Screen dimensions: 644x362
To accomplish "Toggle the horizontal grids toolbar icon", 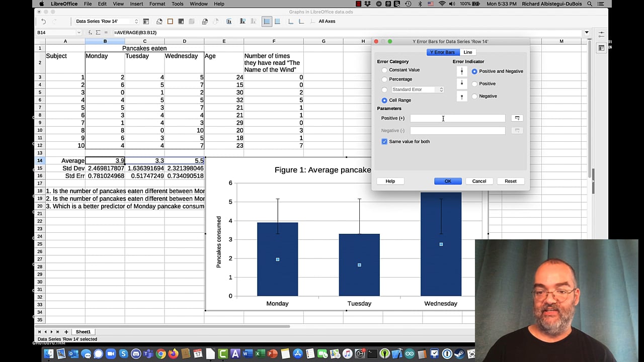I will 267,22.
